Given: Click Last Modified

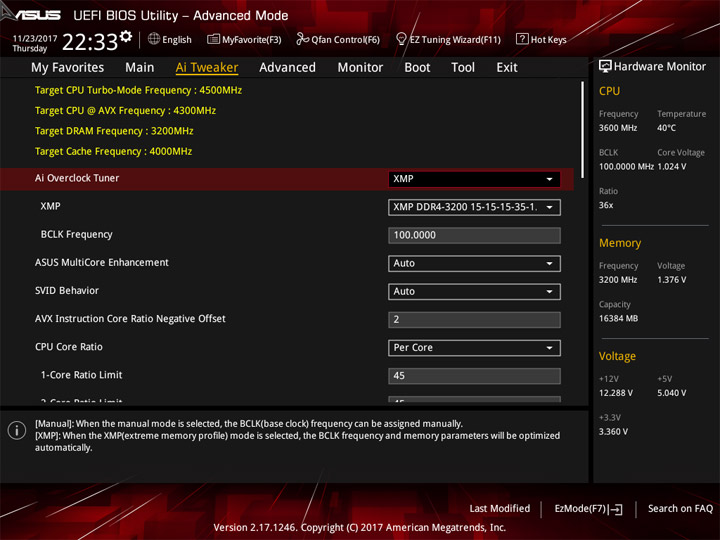Looking at the screenshot, I should click(500, 509).
